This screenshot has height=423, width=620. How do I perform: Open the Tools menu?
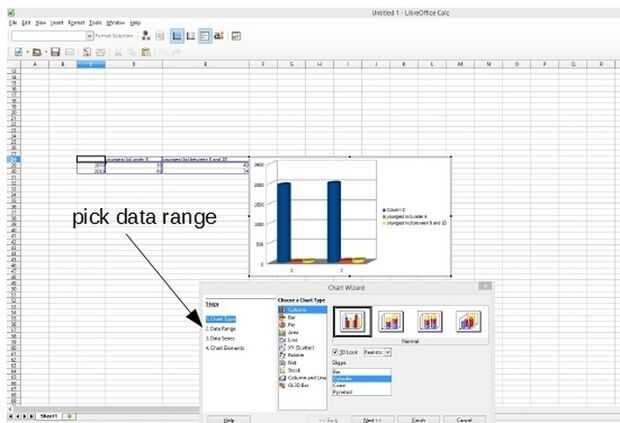click(95, 23)
